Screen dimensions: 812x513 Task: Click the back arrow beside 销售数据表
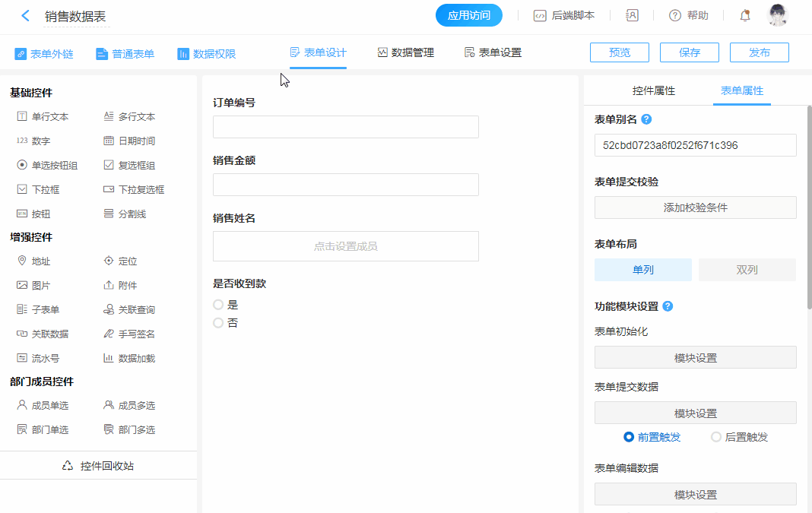pos(26,15)
